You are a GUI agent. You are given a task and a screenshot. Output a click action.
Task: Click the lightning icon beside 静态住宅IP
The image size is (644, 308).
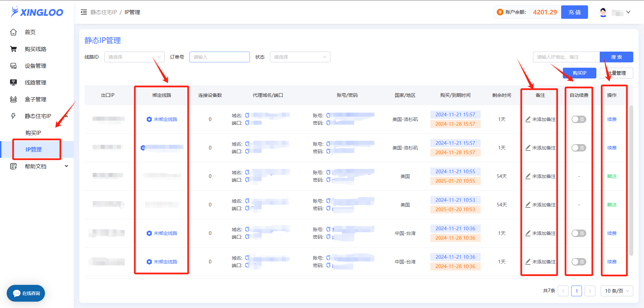(x=13, y=116)
